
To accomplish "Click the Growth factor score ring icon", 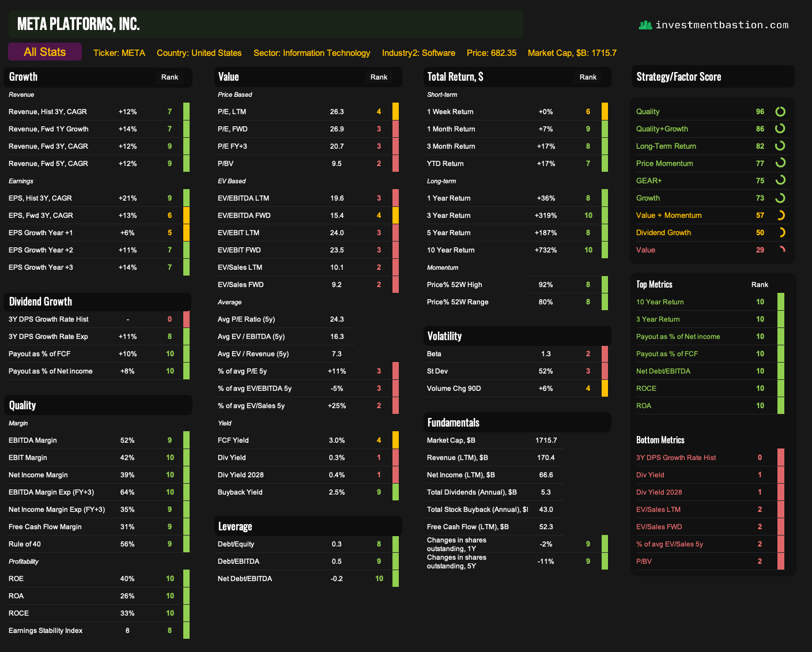I will click(780, 198).
